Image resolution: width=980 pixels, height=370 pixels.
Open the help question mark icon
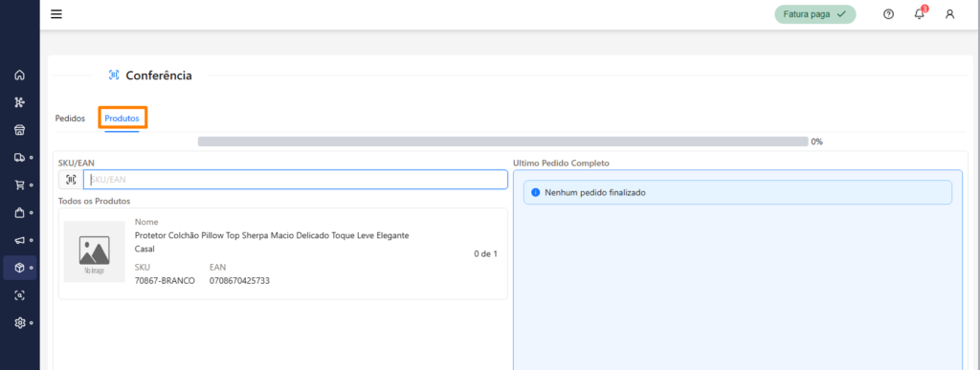(888, 14)
